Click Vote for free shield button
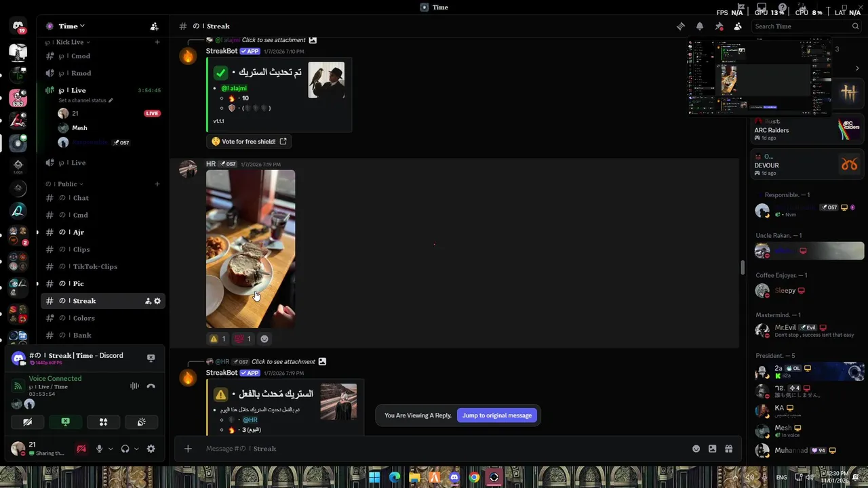Image resolution: width=868 pixels, height=488 pixels. [249, 142]
